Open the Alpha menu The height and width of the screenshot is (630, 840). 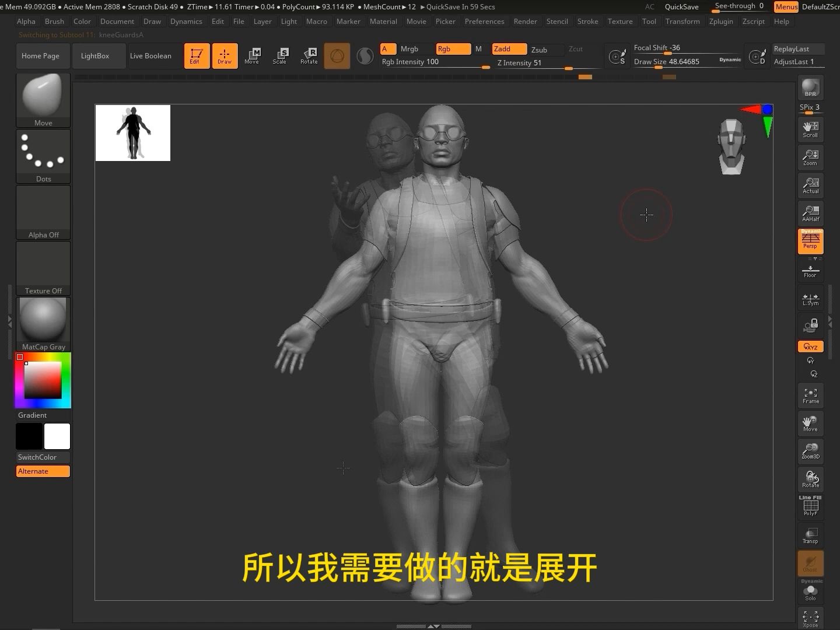click(26, 22)
